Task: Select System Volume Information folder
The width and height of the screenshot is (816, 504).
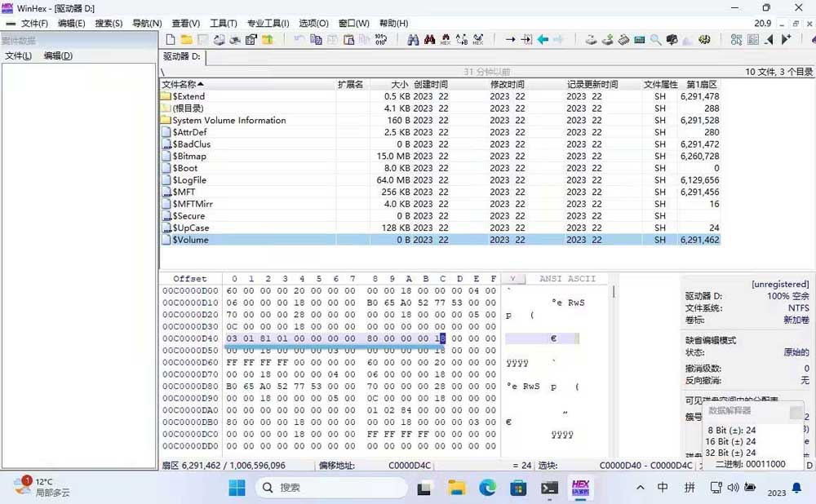Action: pyautogui.click(x=441, y=120)
